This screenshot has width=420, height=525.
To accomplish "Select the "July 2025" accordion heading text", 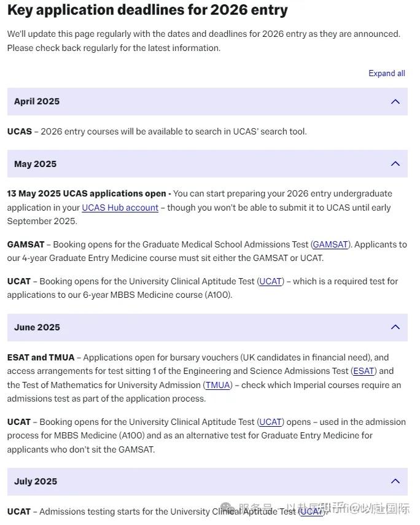I will [36, 481].
